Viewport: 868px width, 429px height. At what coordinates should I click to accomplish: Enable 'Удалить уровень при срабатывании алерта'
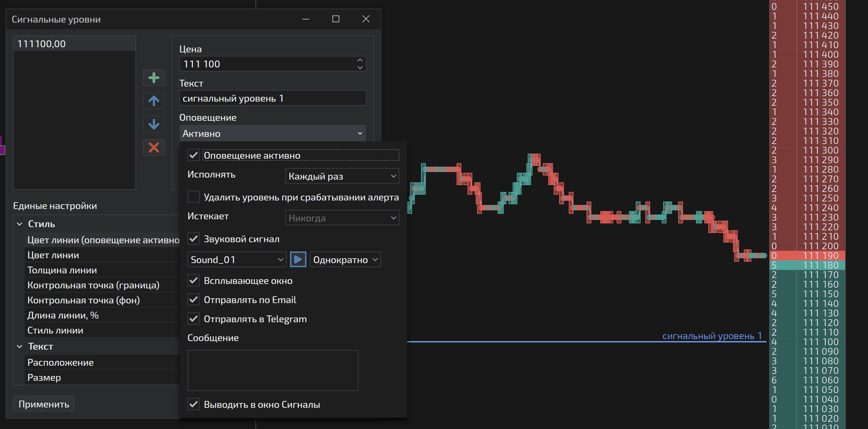pyautogui.click(x=194, y=197)
